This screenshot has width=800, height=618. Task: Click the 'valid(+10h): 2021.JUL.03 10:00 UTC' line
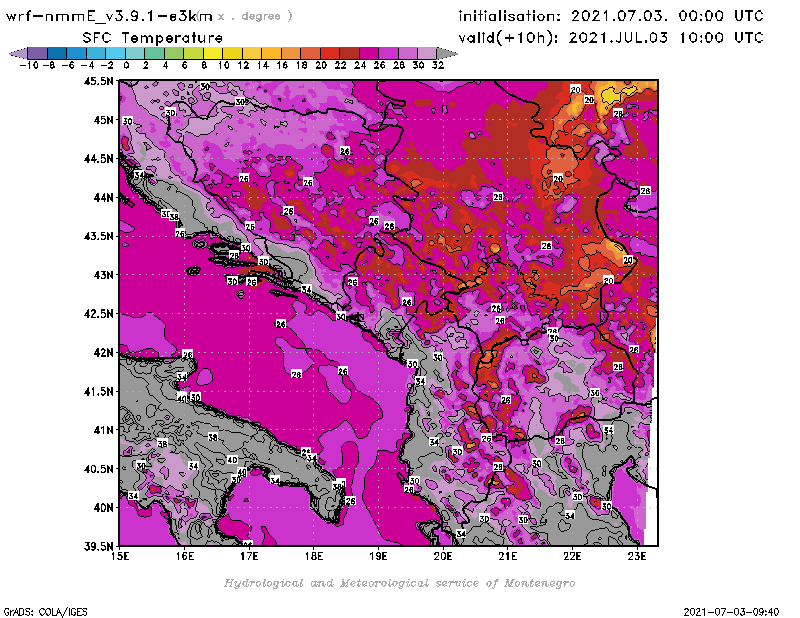click(x=611, y=38)
